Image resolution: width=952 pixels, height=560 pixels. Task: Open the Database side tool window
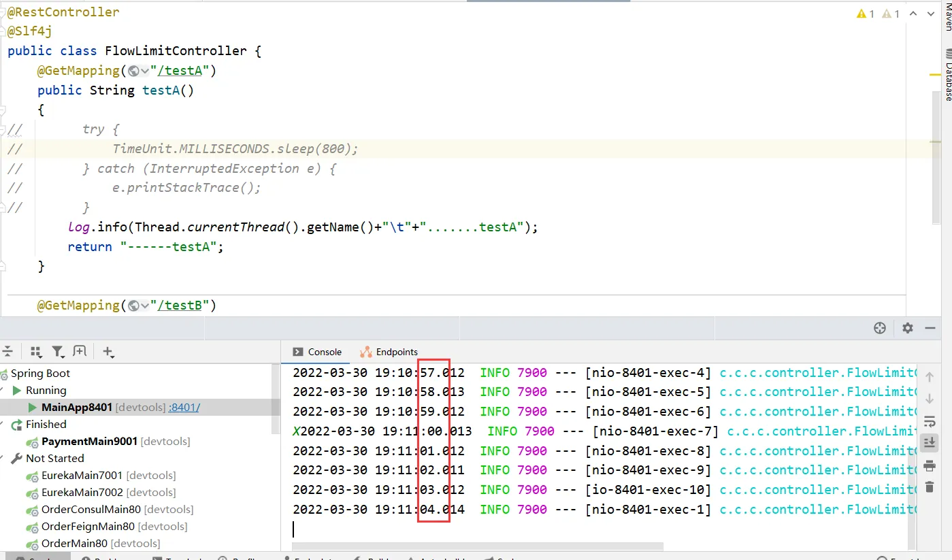947,76
